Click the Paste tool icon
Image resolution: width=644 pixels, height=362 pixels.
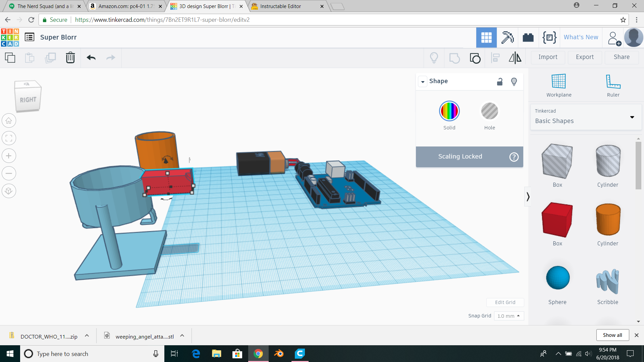click(x=30, y=58)
